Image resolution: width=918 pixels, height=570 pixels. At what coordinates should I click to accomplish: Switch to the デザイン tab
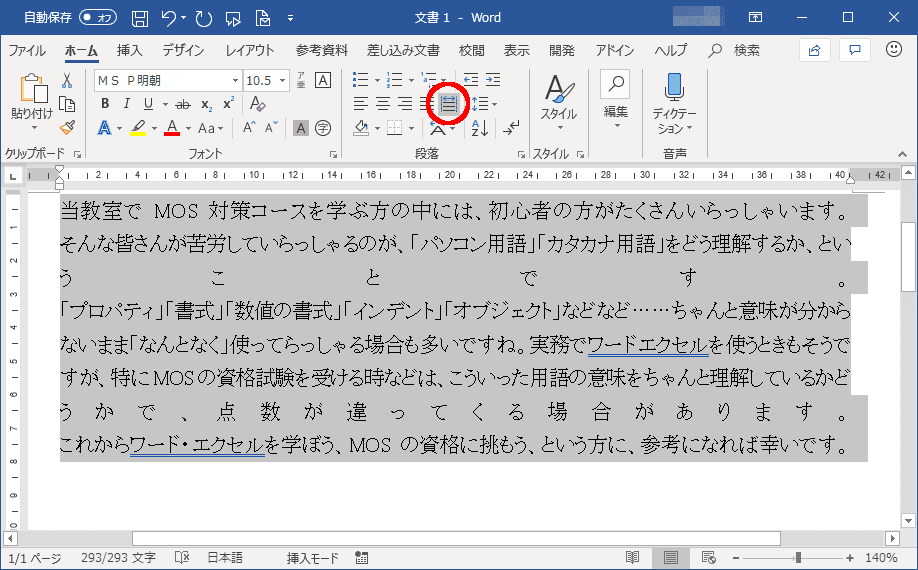click(x=183, y=51)
